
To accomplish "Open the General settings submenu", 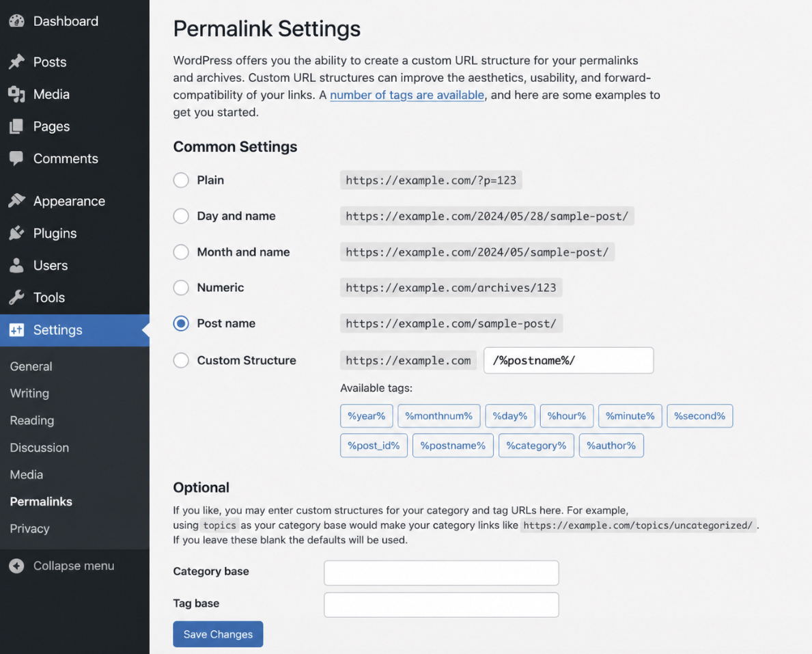I will click(x=31, y=366).
